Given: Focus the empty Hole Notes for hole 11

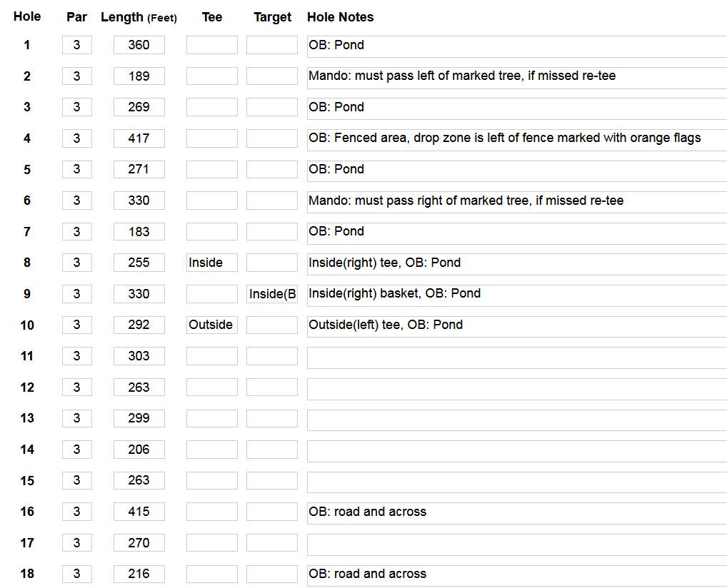Looking at the screenshot, I should [517, 358].
